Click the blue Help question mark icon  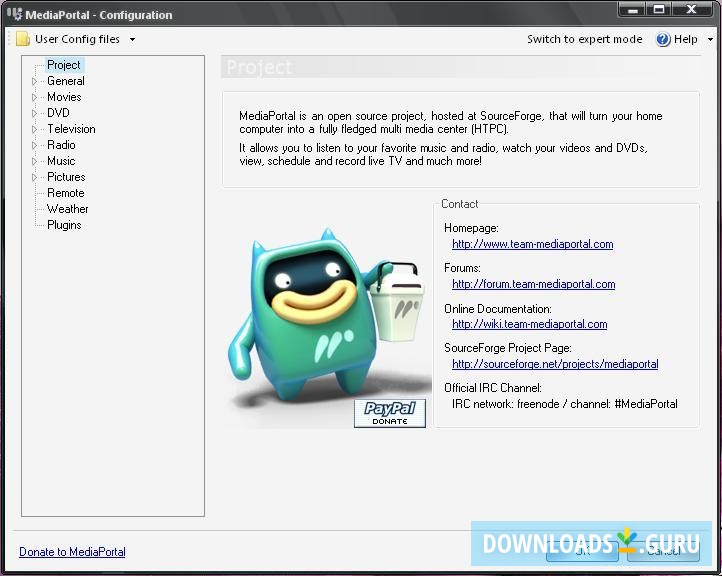(x=663, y=40)
